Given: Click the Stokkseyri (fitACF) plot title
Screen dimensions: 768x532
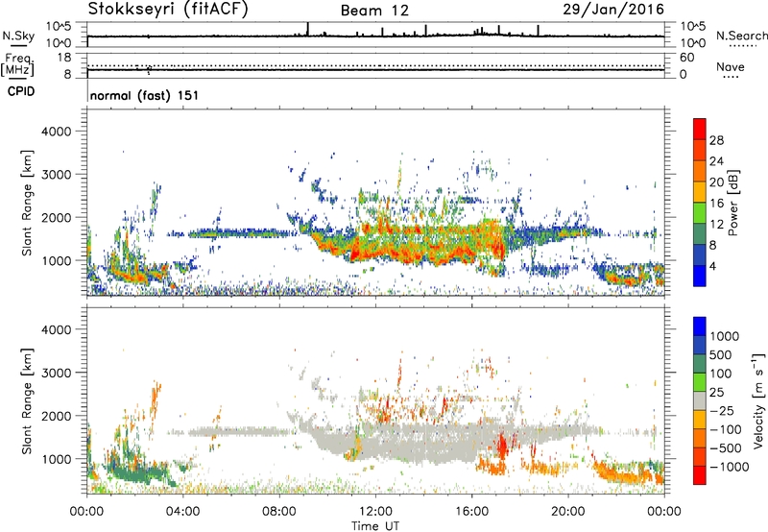Looking at the screenshot, I should [168, 10].
